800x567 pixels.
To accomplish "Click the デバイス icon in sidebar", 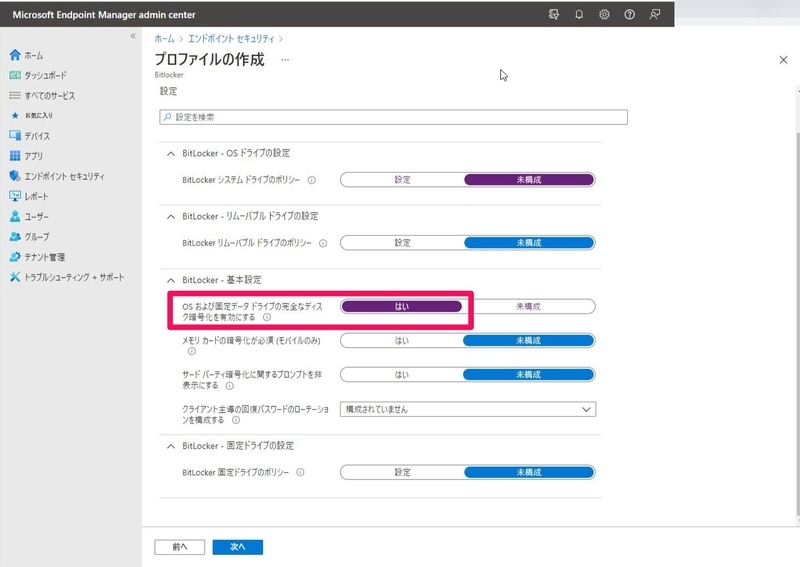I will coord(15,136).
